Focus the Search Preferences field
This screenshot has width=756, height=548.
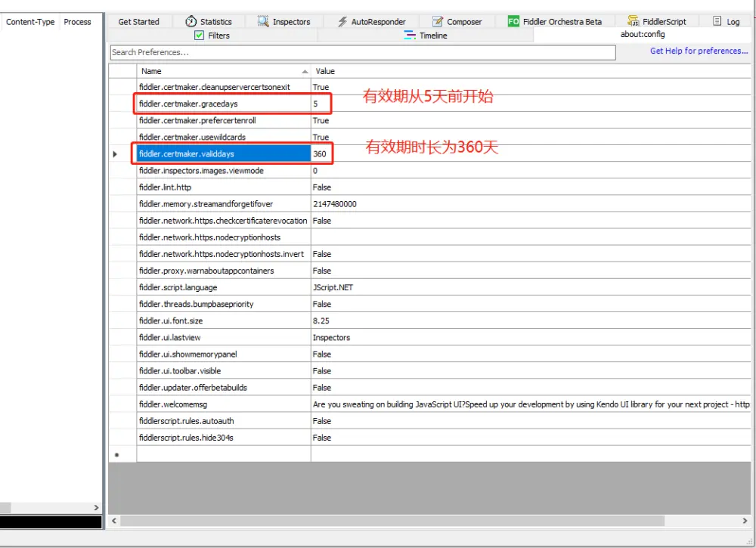(x=363, y=52)
